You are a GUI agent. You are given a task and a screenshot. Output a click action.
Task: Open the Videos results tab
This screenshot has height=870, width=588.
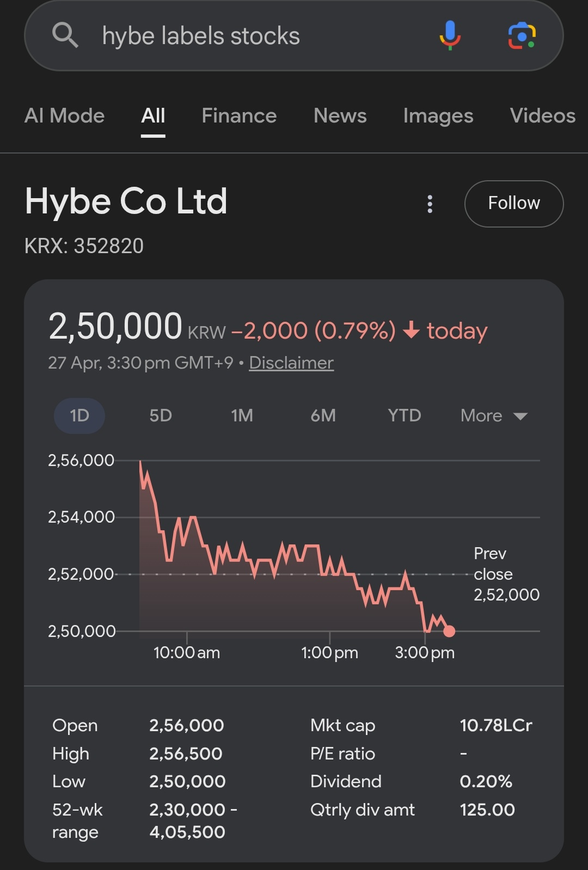(x=542, y=116)
